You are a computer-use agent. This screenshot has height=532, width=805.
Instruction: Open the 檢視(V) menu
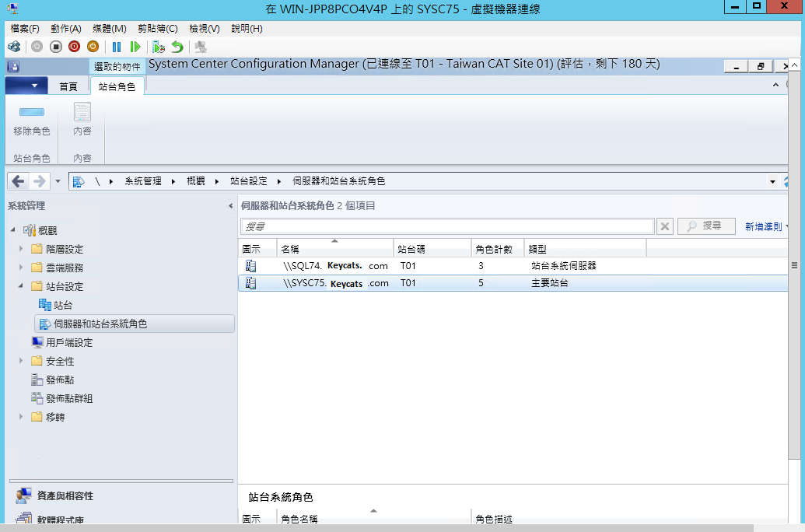pyautogui.click(x=205, y=29)
